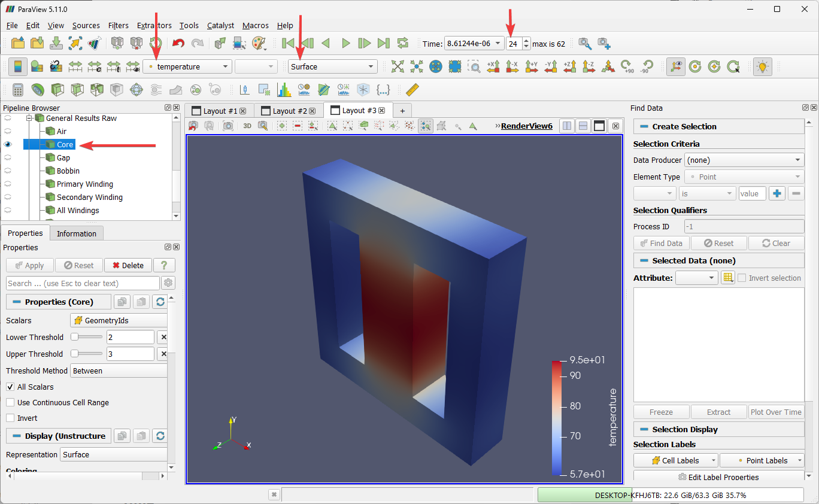This screenshot has height=504, width=819.
Task: Uncheck the All Scalars checkbox
Action: click(10, 387)
